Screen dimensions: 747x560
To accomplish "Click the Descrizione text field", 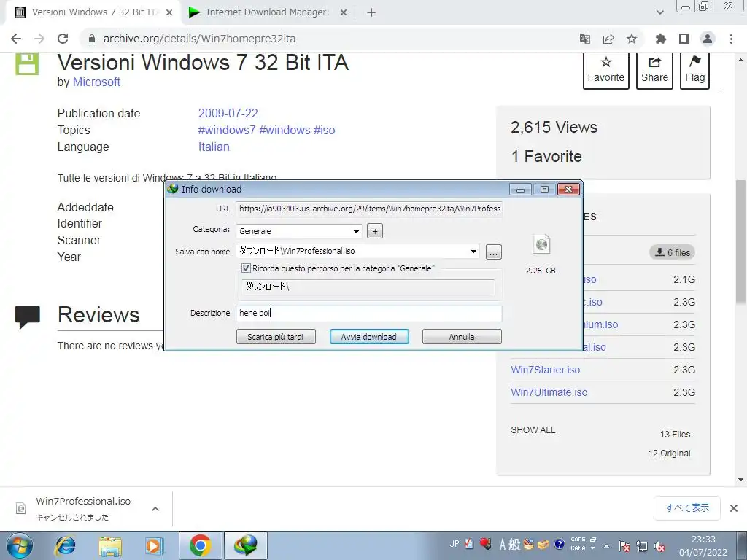I will [369, 313].
